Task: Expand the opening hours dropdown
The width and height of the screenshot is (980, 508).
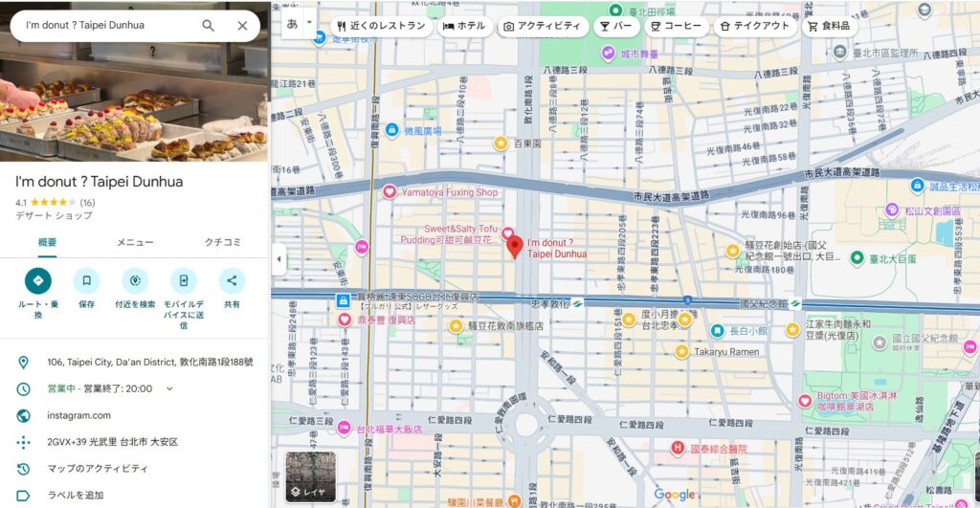Action: tap(169, 388)
